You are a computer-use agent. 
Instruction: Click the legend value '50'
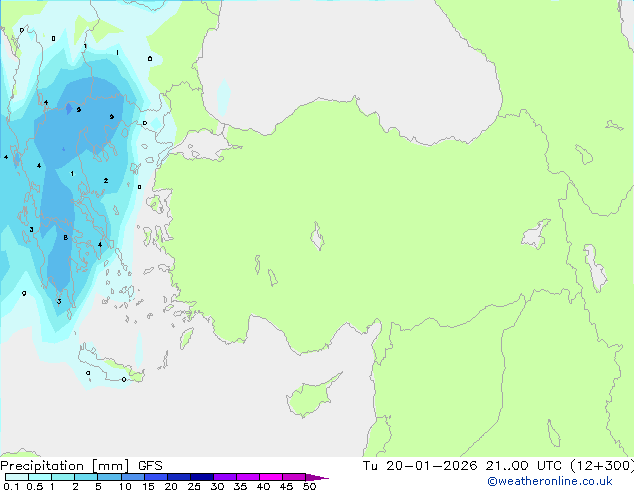[309, 486]
